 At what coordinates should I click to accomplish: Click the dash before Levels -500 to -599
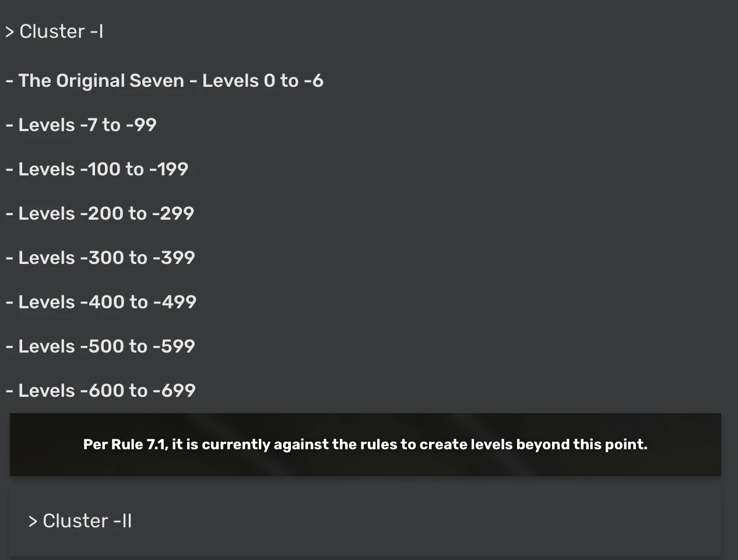[8, 346]
